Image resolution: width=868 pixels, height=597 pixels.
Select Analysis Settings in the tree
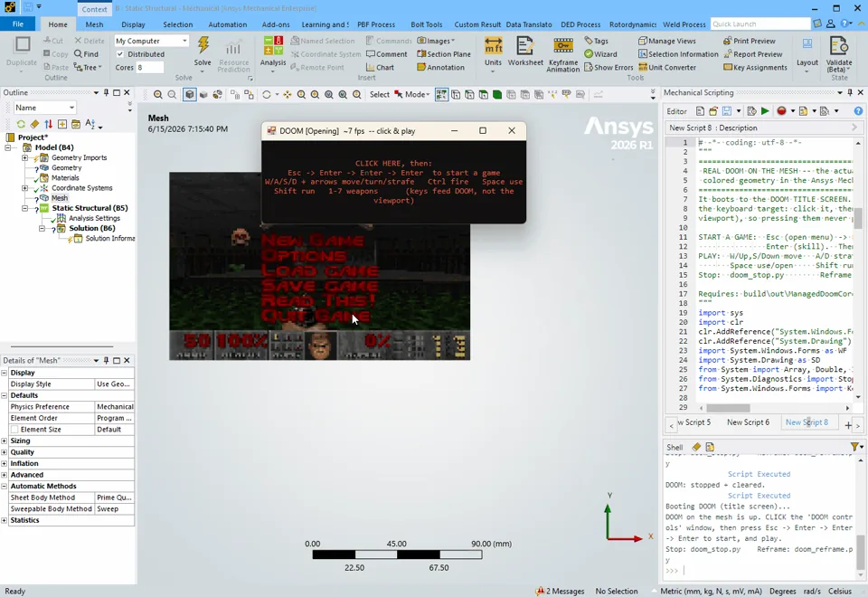point(94,218)
